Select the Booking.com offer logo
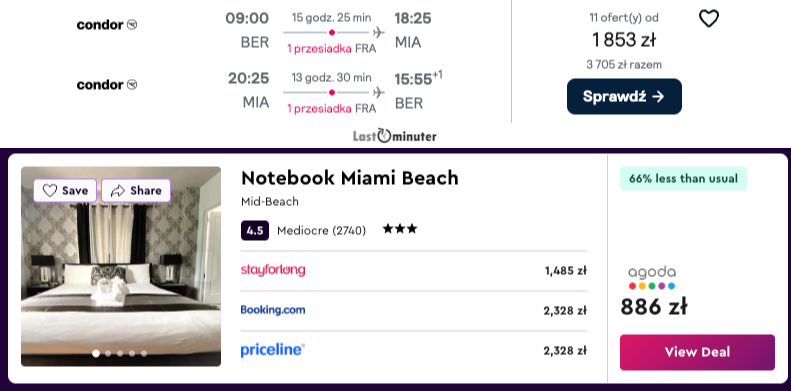Viewport: 791px width, 391px height. click(x=273, y=310)
